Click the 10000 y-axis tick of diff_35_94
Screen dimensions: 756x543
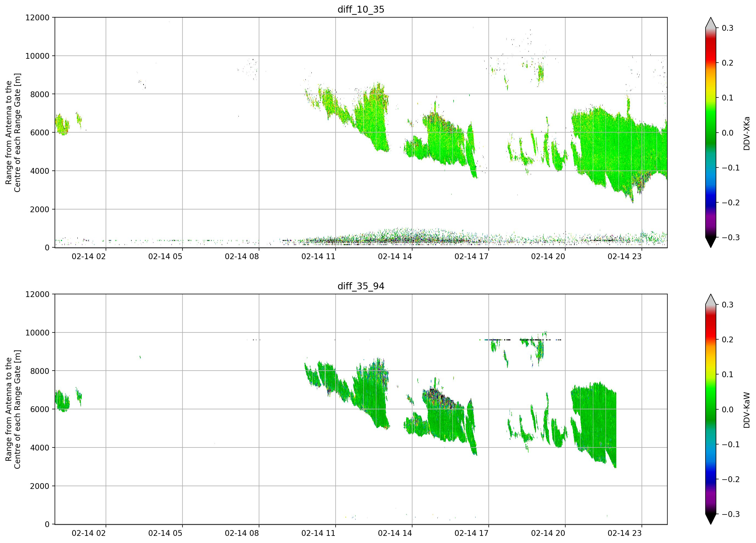tap(37, 332)
